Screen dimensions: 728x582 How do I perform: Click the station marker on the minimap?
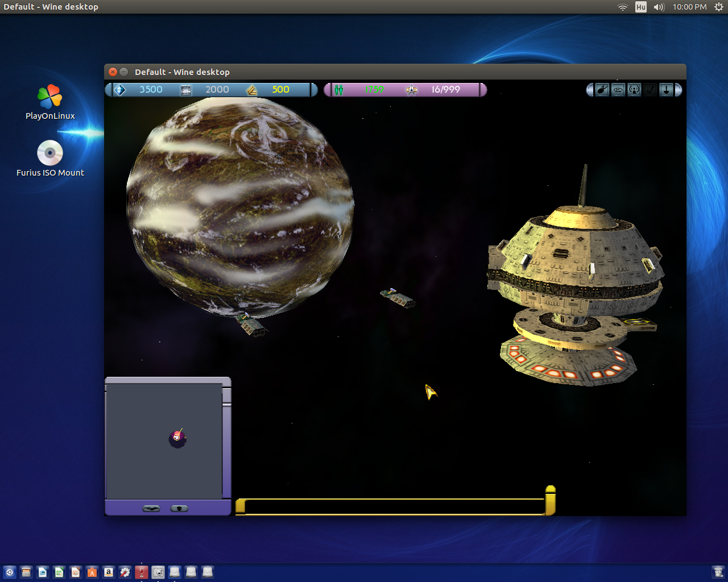point(177,438)
